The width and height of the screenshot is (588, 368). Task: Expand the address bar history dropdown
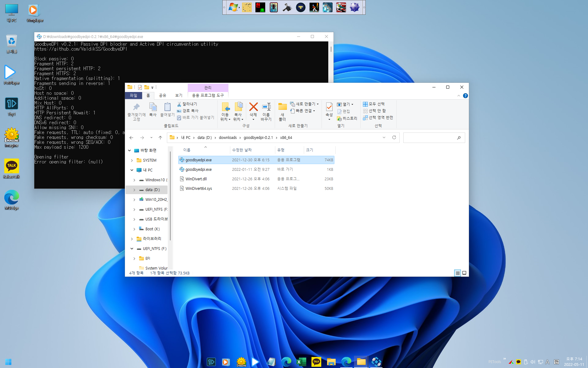(x=384, y=137)
